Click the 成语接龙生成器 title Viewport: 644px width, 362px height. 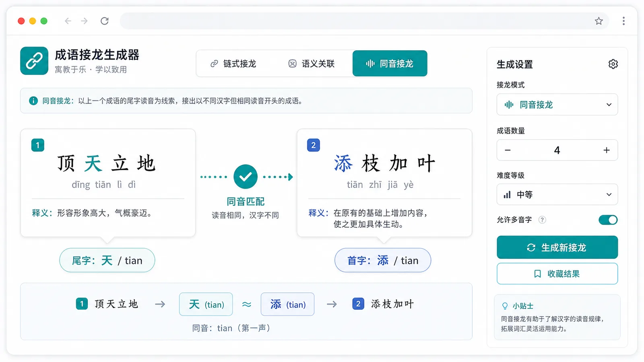[x=97, y=55]
